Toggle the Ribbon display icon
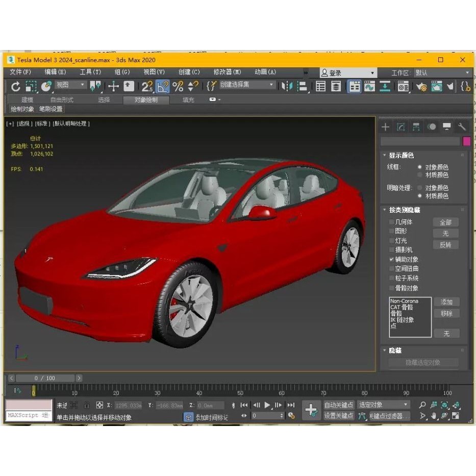Viewport: 476px width, 476px height. (354, 87)
